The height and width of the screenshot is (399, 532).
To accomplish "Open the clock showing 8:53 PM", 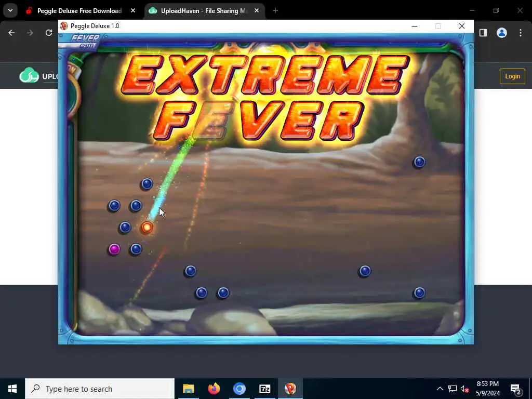I will (x=487, y=389).
